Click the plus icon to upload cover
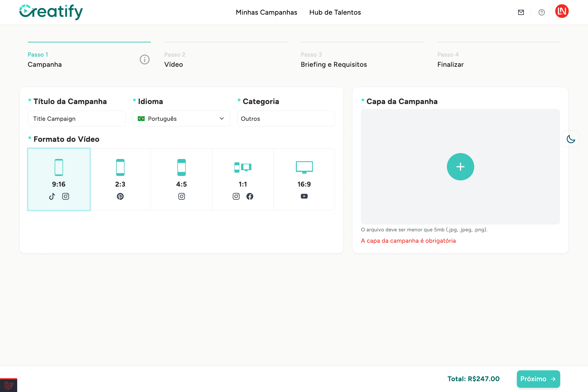588x392 pixels. (x=460, y=167)
